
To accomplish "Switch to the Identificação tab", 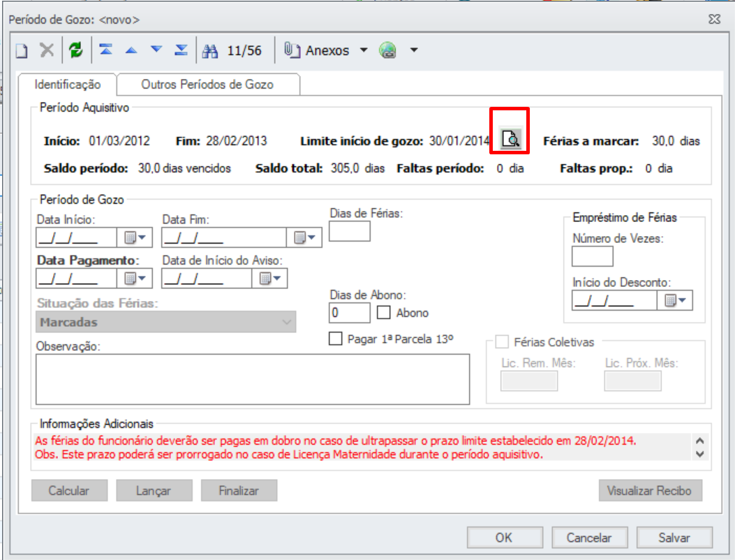I will click(68, 84).
